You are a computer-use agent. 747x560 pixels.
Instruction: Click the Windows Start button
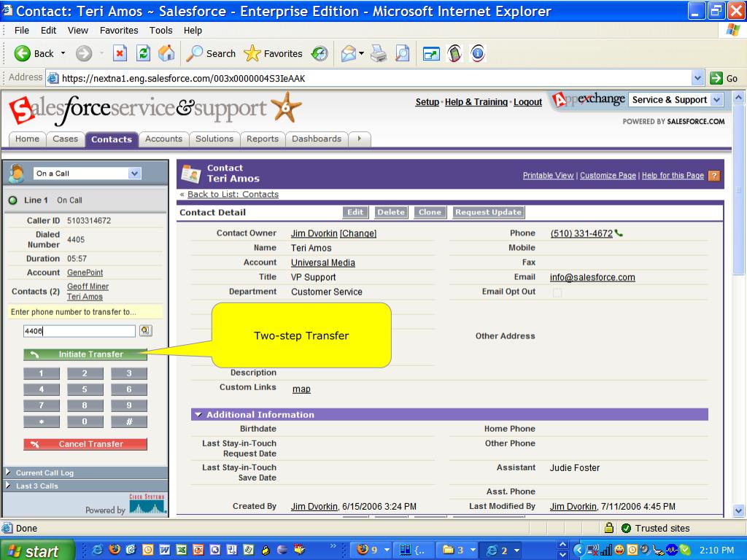(x=36, y=551)
